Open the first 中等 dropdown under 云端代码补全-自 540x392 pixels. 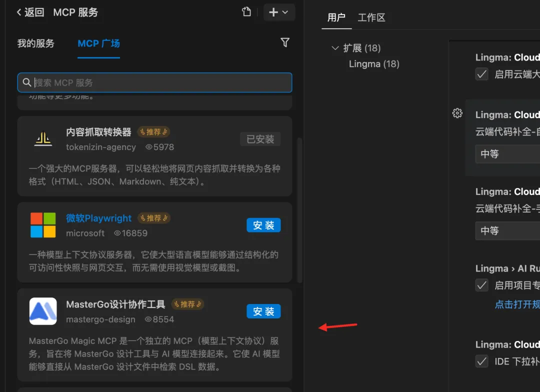(x=507, y=153)
